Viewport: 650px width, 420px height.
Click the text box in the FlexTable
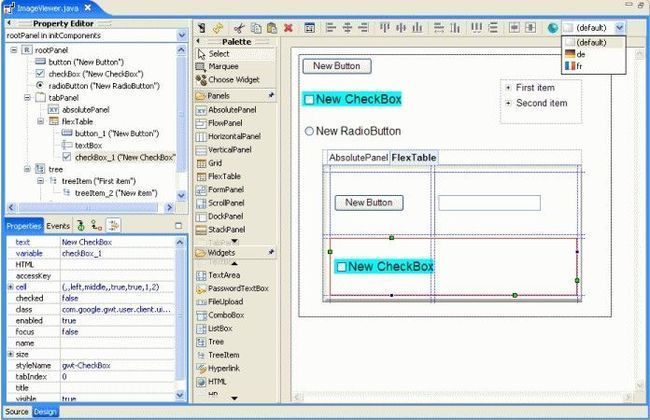pos(490,203)
